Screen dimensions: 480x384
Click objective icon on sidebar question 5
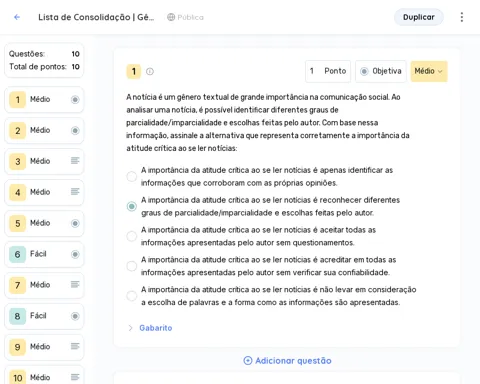coord(75,223)
